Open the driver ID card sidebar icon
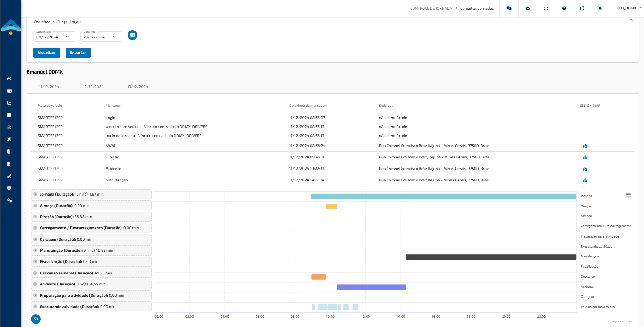Screen dimensions: 644x327 tap(9, 91)
